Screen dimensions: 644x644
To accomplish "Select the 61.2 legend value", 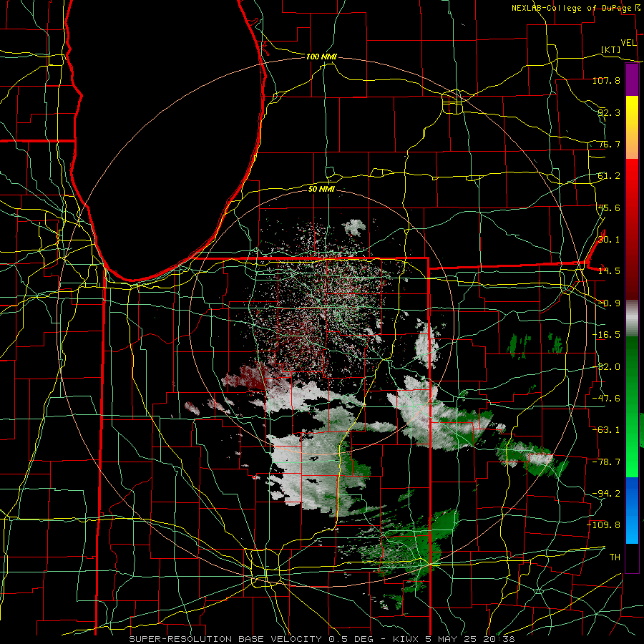I will (x=609, y=176).
